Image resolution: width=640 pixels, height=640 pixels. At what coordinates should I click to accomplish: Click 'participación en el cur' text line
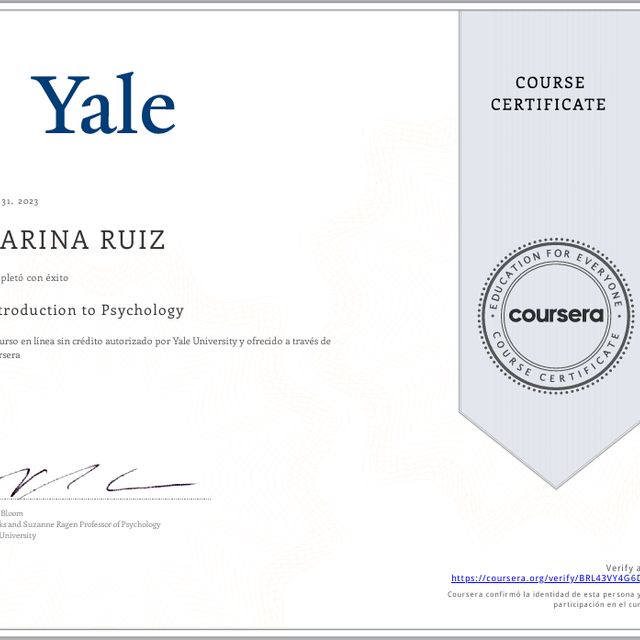596,604
